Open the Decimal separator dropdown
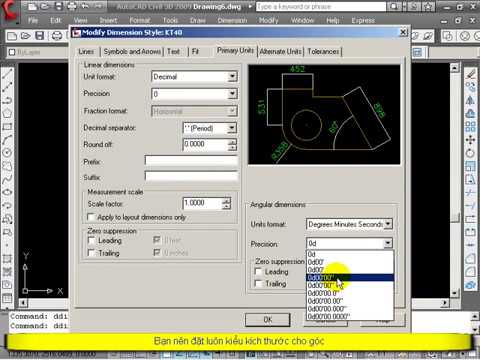 click(x=210, y=128)
